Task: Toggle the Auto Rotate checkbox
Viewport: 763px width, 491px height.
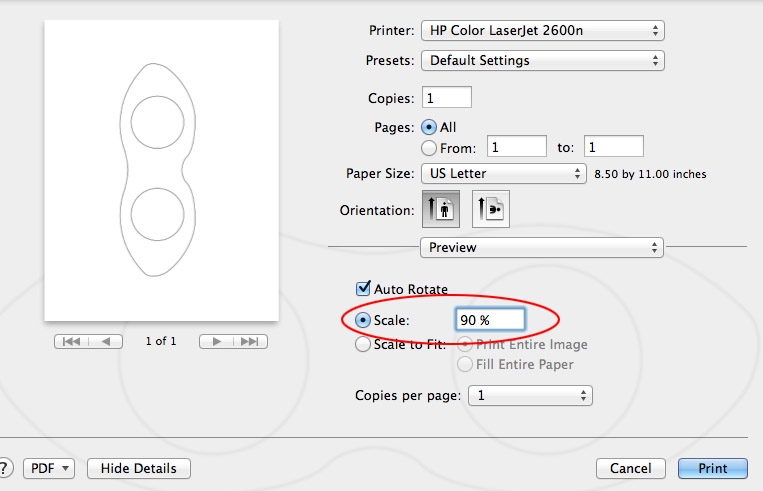Action: click(363, 289)
